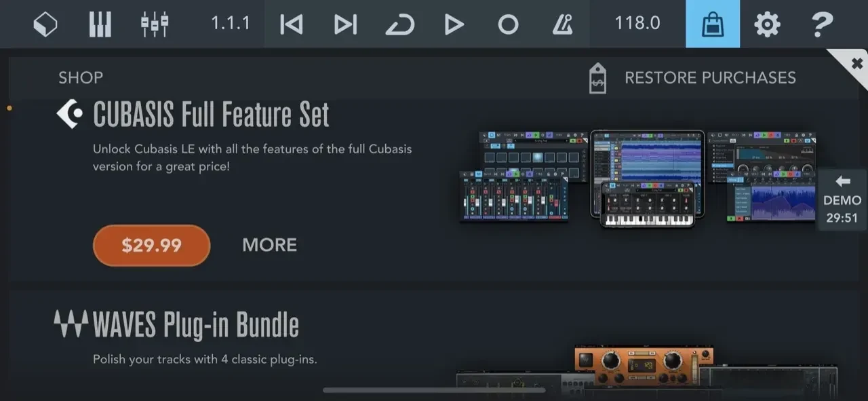Jump to the next marker
868x401 pixels.
pos(345,24)
